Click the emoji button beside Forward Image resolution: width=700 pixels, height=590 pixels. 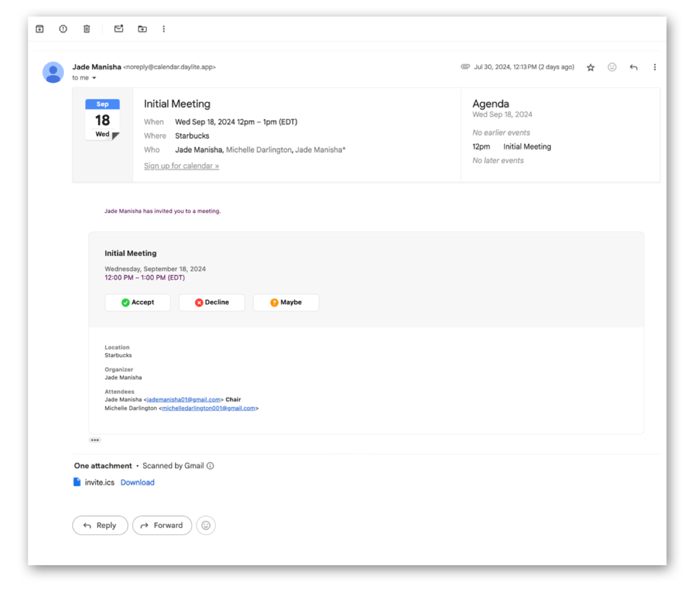206,525
